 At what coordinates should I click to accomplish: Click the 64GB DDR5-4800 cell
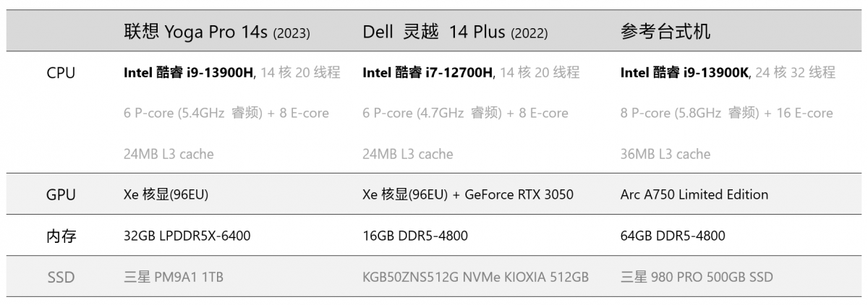pos(673,236)
